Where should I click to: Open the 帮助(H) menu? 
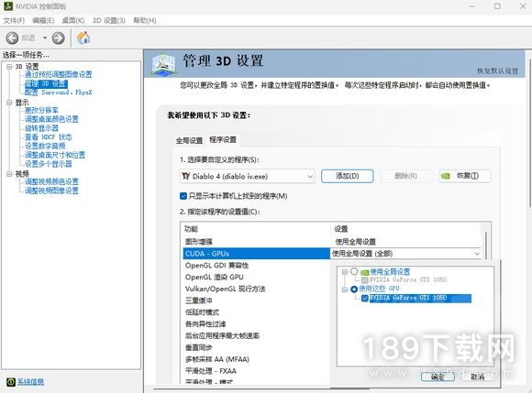tap(145, 21)
